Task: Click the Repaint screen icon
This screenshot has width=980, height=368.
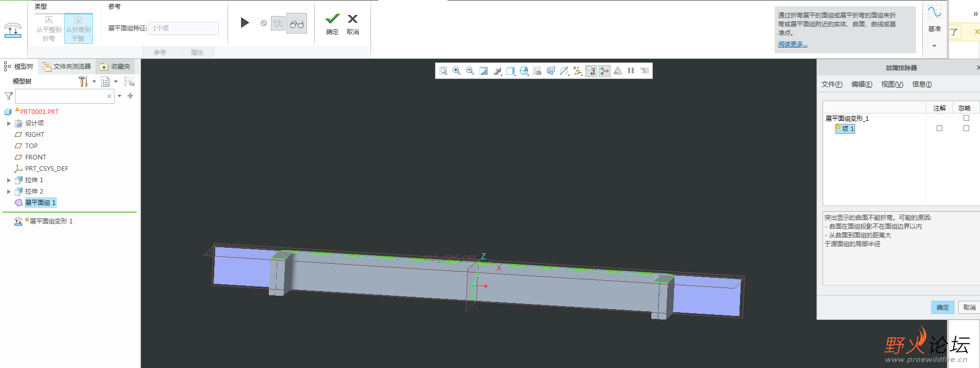Action: pos(484,71)
